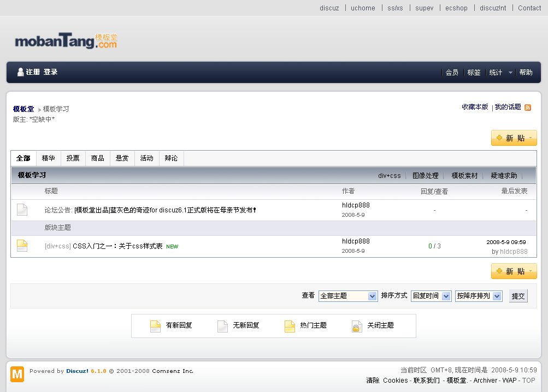
Task: Click the orange M Discuz footer icon
Action: [x=17, y=374]
